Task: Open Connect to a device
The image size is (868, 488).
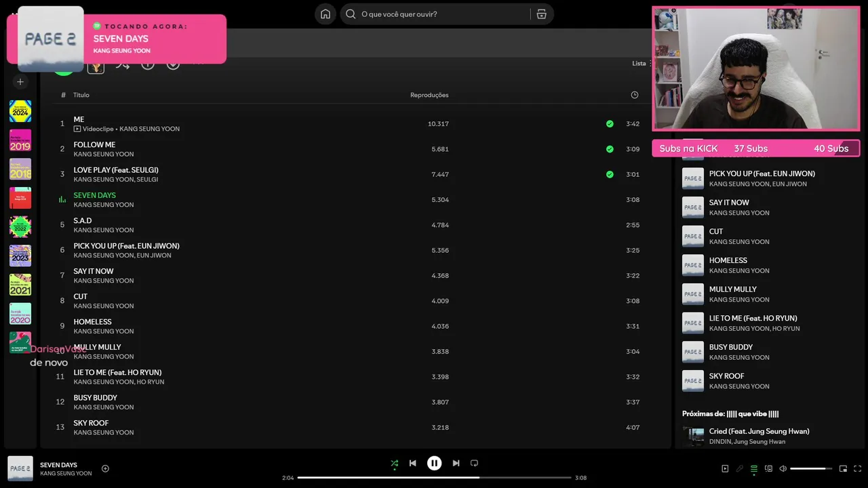Action: [x=768, y=468]
